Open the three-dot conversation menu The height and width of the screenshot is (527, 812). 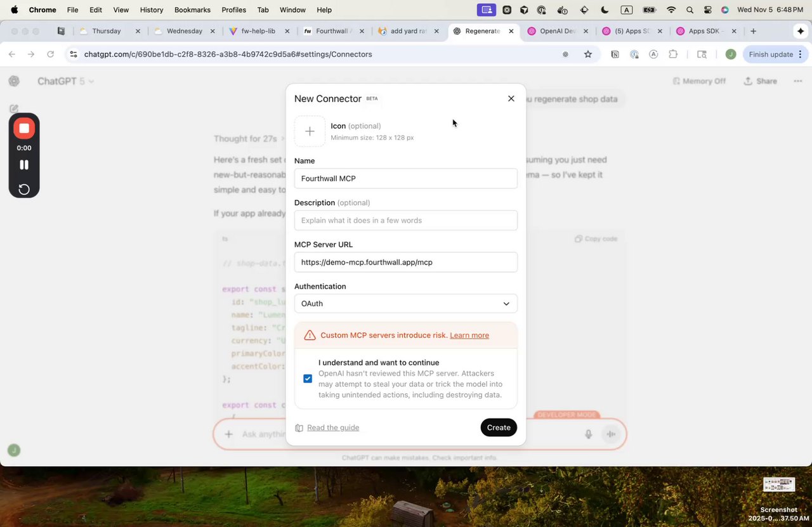(798, 81)
